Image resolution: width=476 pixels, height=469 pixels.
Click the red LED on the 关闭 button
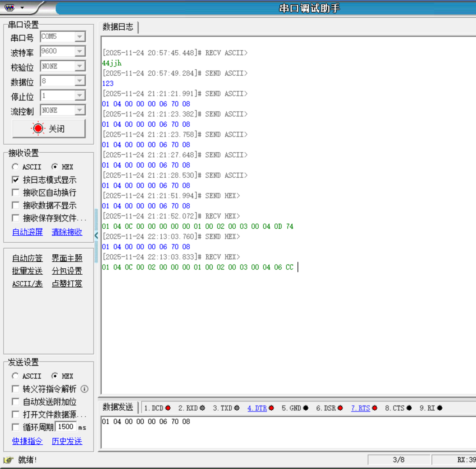(38, 128)
